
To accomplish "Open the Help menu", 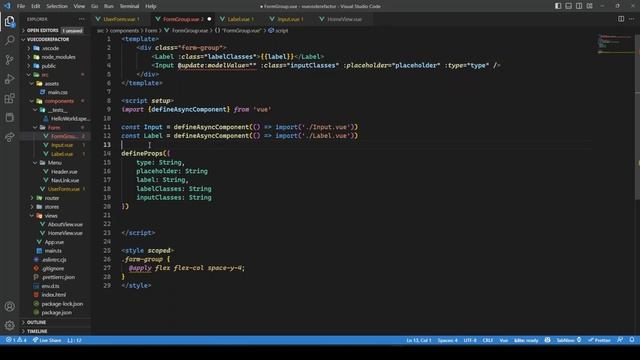I will pyautogui.click(x=151, y=6).
